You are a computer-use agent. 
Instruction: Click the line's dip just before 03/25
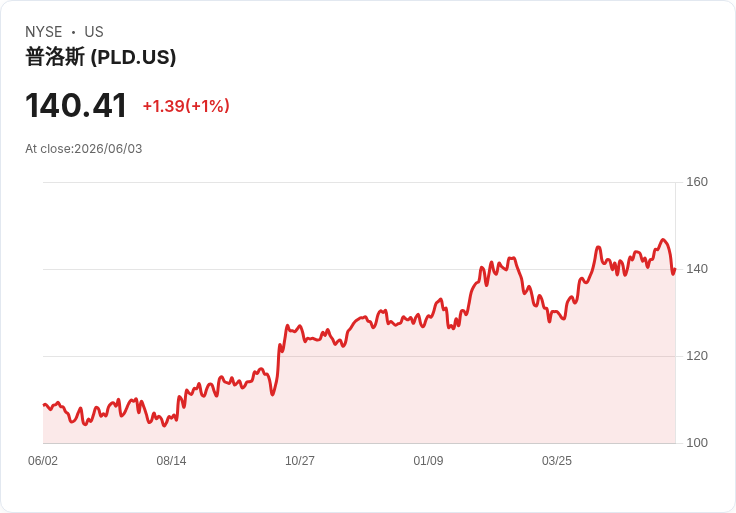550,321
